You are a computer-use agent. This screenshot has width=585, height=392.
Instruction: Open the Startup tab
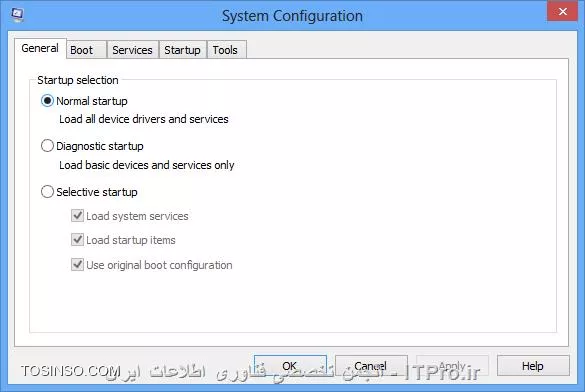pyautogui.click(x=182, y=50)
